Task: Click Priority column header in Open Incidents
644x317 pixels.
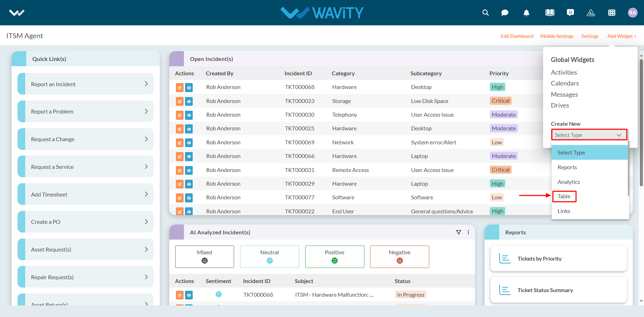Action: click(499, 73)
